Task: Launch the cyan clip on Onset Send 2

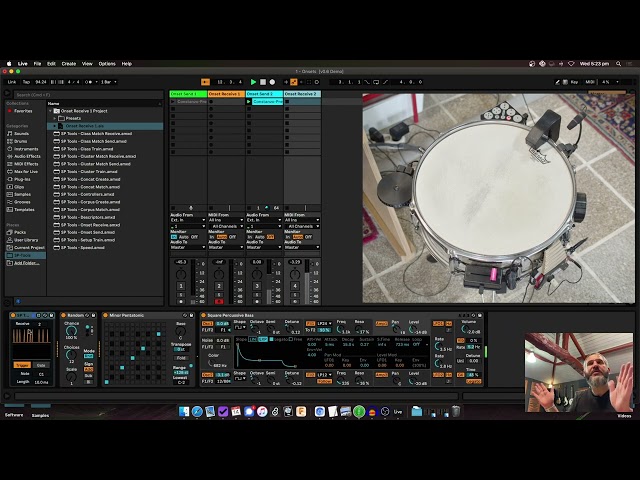Action: 249,102
